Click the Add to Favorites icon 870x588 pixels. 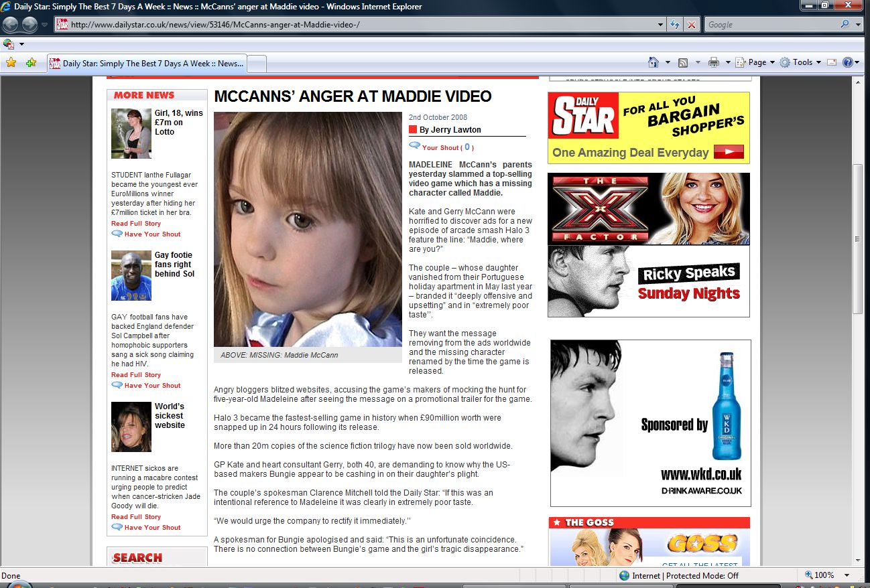coord(31,62)
